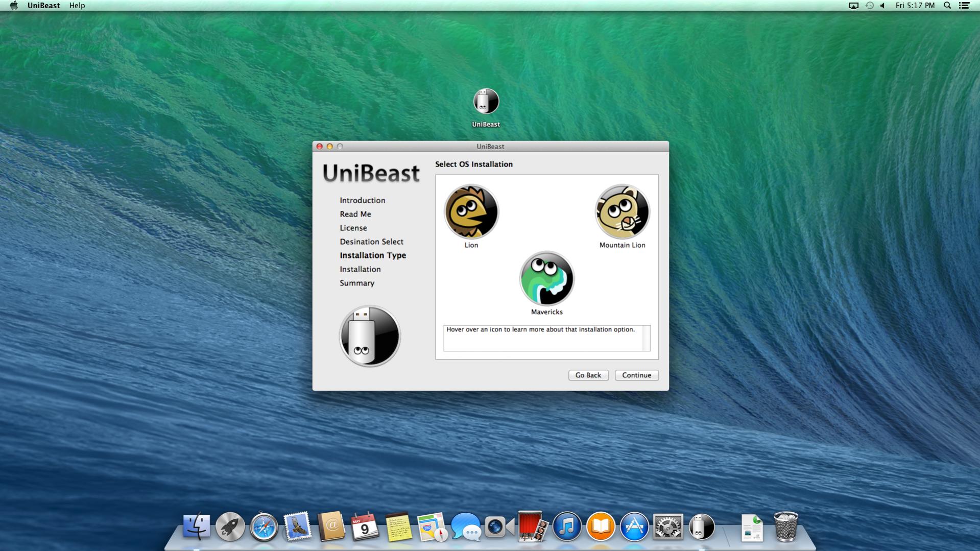Launch Launchpad rocket icon in Dock
980x551 pixels.
[x=230, y=526]
